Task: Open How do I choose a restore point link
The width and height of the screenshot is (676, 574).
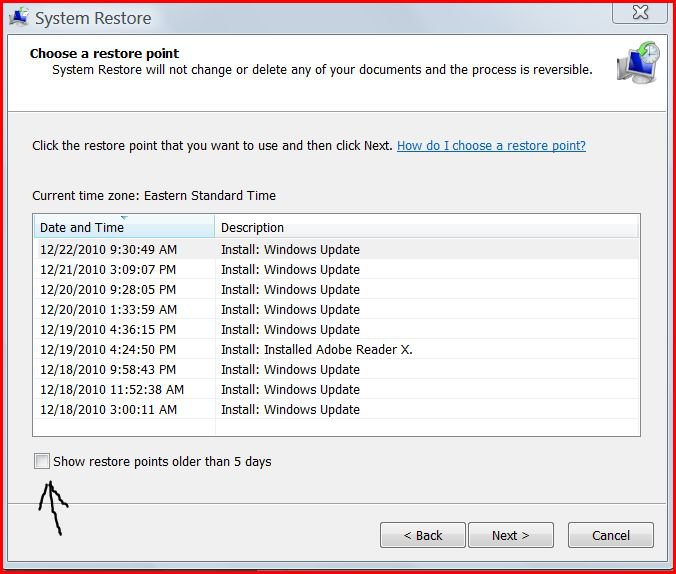Action: (491, 146)
